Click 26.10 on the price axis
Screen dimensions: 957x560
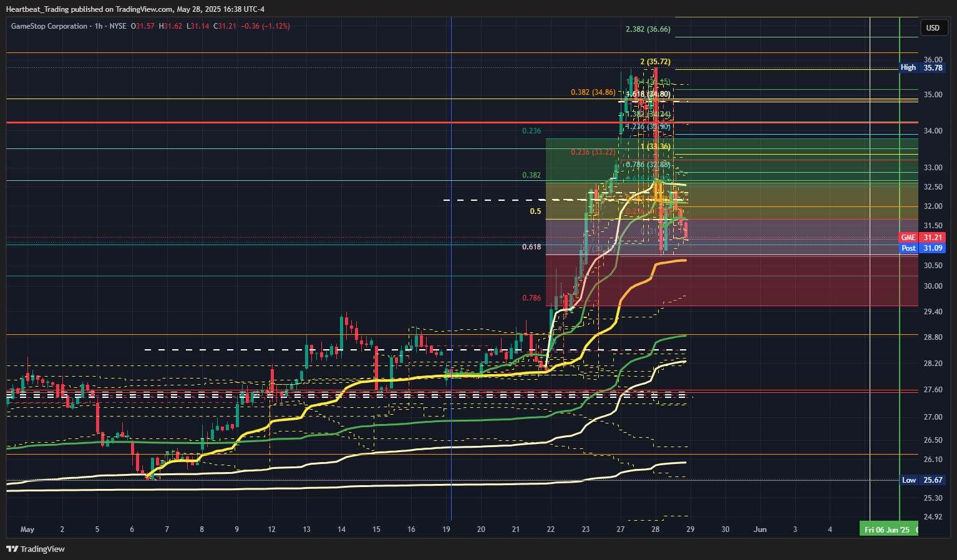click(933, 460)
